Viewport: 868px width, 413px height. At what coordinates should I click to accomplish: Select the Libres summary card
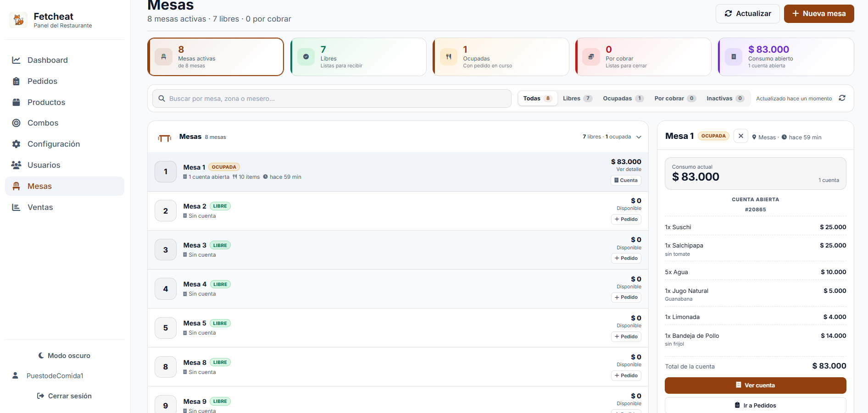(x=358, y=57)
